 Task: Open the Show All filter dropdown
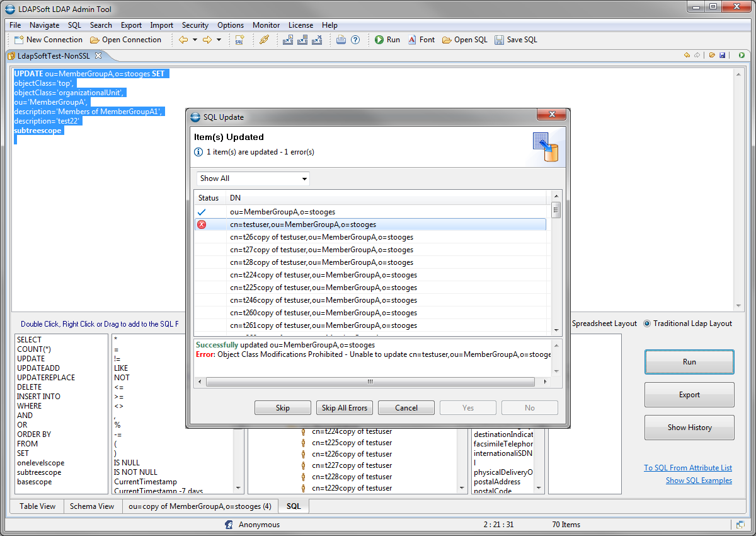coord(253,178)
